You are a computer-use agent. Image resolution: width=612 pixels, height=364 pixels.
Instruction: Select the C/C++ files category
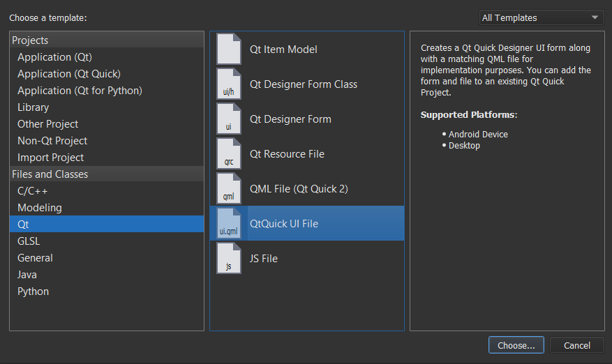click(32, 191)
